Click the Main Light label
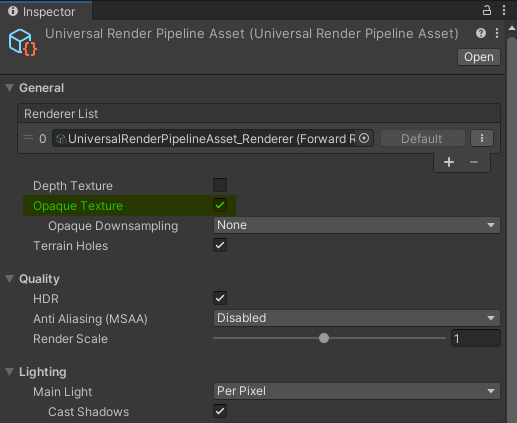 pos(62,392)
